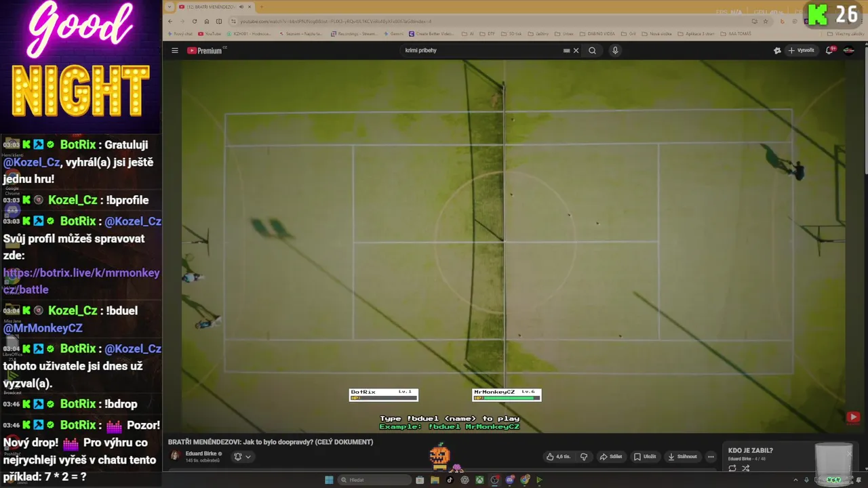Toggle loop playlist icon in KDO JE ZABIL
The image size is (868, 488).
pos(732,468)
